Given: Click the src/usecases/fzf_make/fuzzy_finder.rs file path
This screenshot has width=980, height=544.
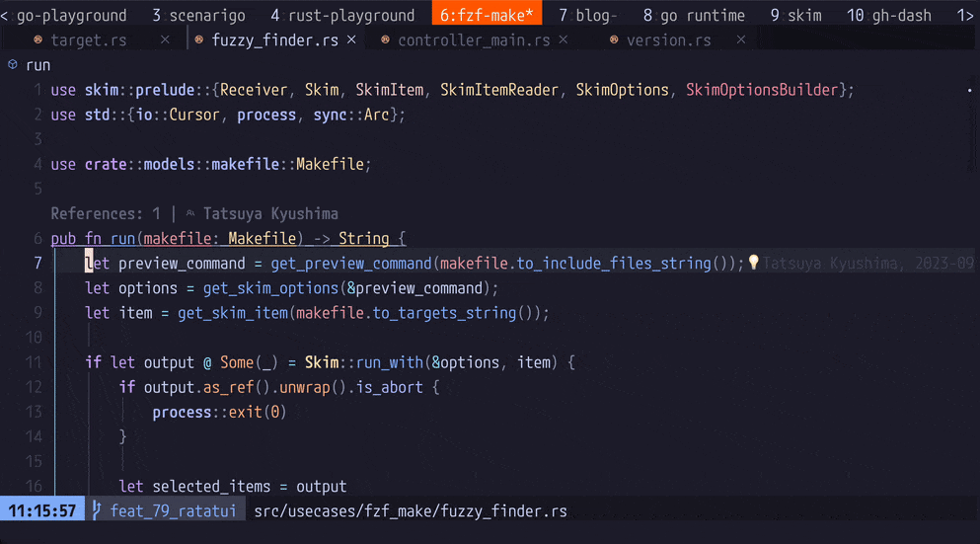Looking at the screenshot, I should 411,510.
